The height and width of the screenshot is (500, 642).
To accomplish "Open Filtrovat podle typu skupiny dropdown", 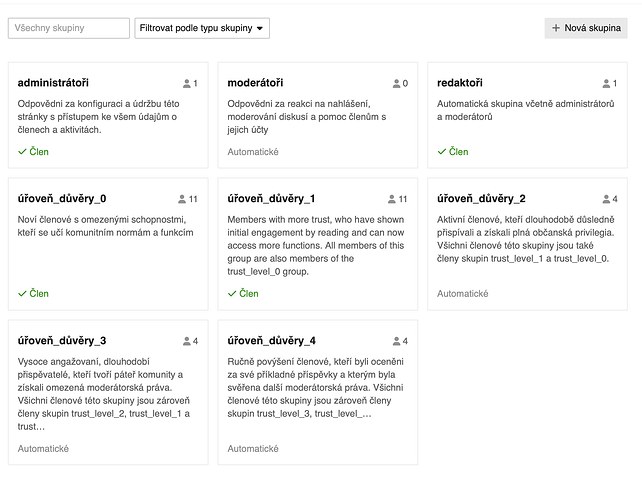I will [x=202, y=28].
